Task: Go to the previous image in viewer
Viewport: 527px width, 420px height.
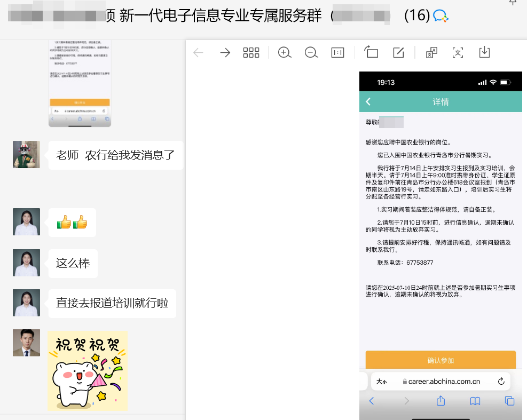Action: [198, 52]
